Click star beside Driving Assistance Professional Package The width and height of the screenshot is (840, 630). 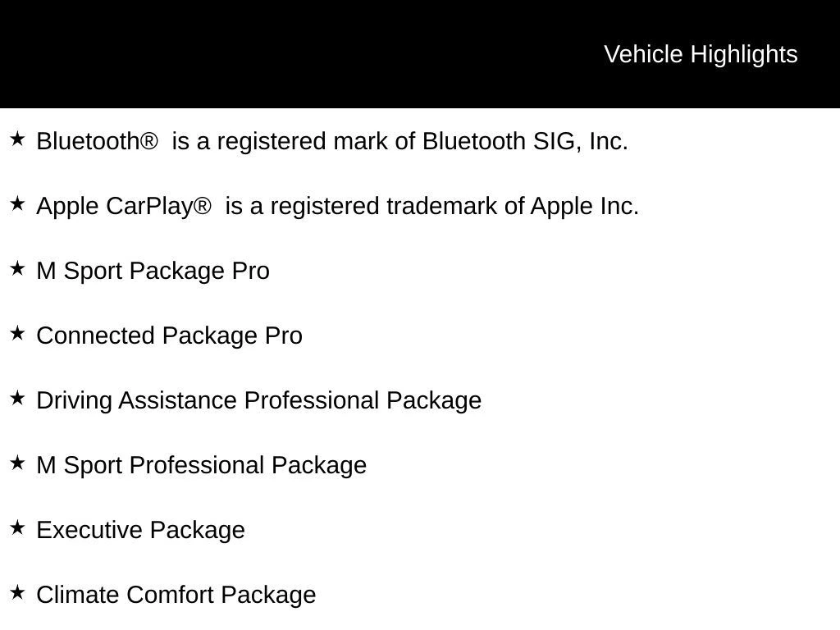pyautogui.click(x=17, y=399)
